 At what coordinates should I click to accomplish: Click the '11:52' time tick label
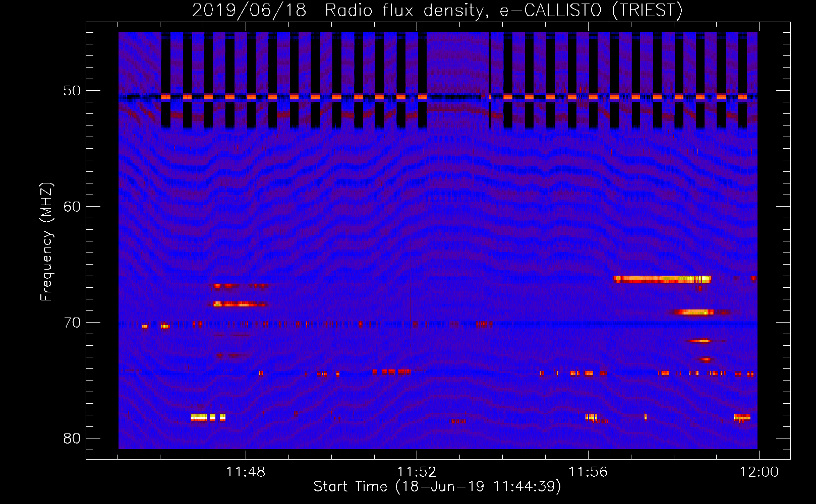[x=417, y=472]
